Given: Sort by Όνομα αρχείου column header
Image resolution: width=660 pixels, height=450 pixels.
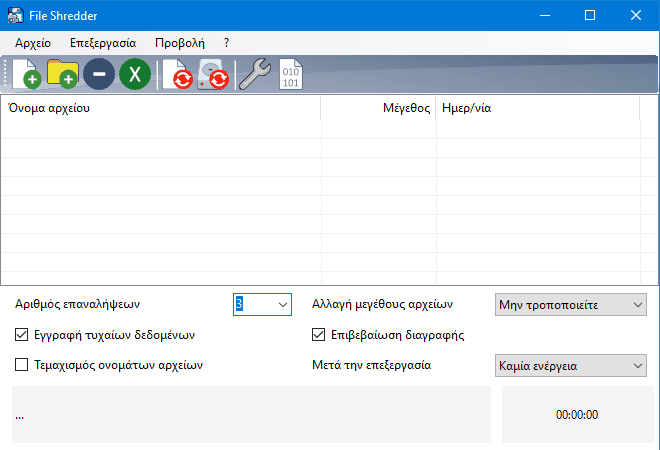Looking at the screenshot, I should [x=161, y=108].
